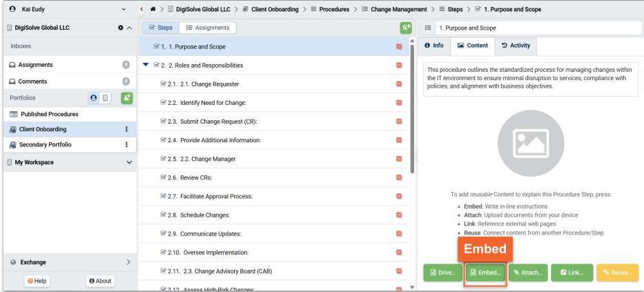Toggle personal portfolios filter icon
The height and width of the screenshot is (292, 644).
pos(94,98)
